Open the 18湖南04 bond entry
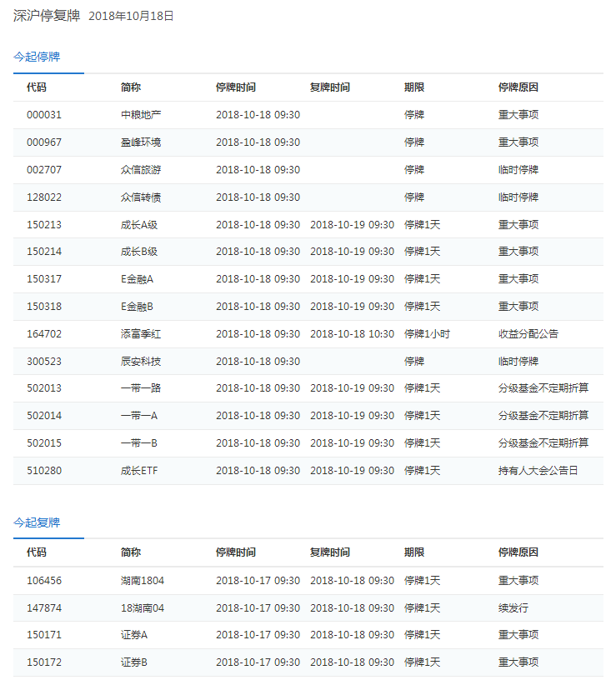The image size is (616, 685). (143, 608)
